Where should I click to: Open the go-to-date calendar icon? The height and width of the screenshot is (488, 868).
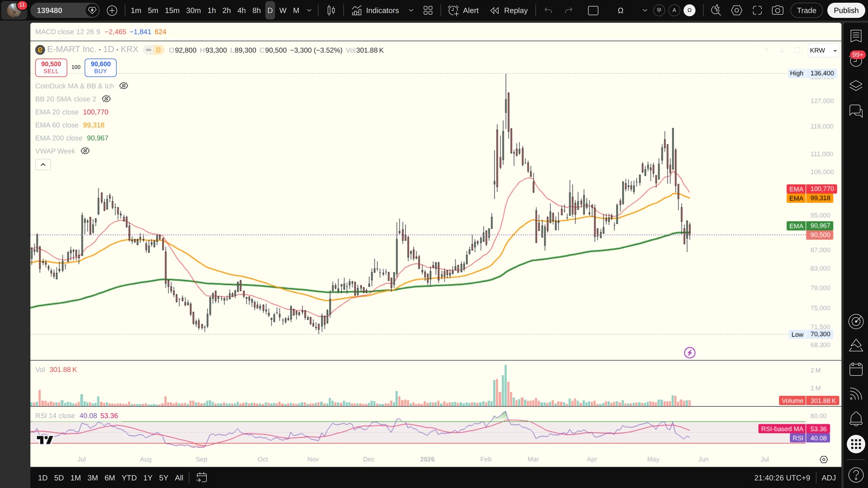click(201, 478)
